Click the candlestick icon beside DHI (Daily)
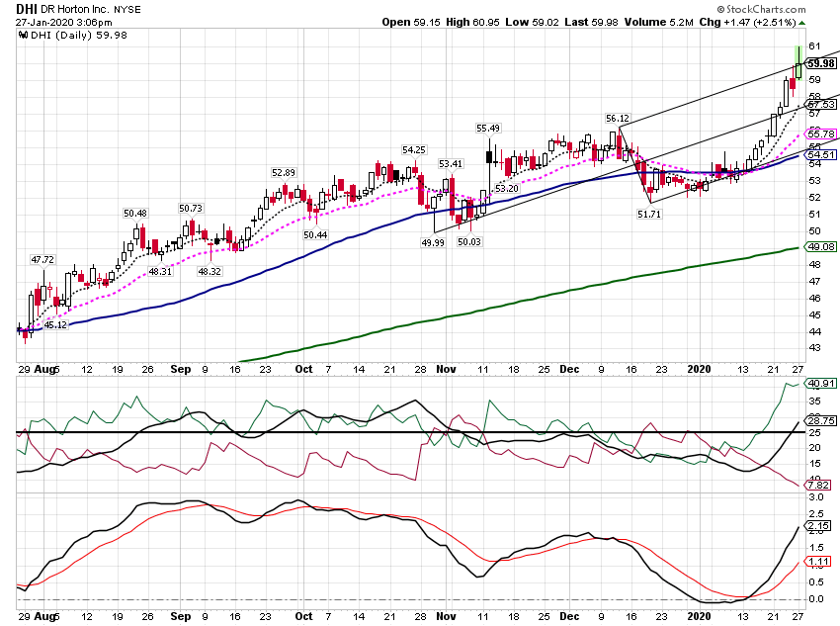Screen dimensions: 840x626 click(23, 35)
